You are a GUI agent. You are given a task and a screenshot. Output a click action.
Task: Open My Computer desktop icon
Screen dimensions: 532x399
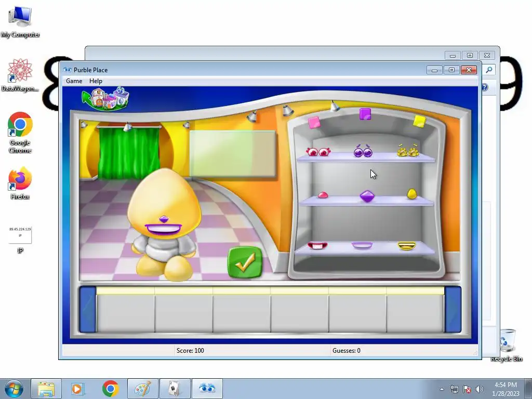point(20,22)
